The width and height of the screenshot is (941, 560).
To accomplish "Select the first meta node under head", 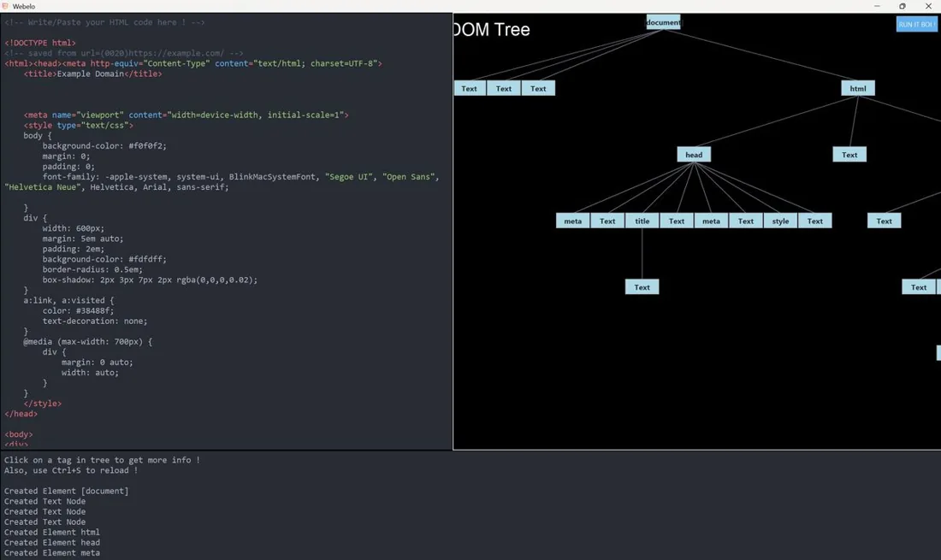I will pyautogui.click(x=572, y=221).
